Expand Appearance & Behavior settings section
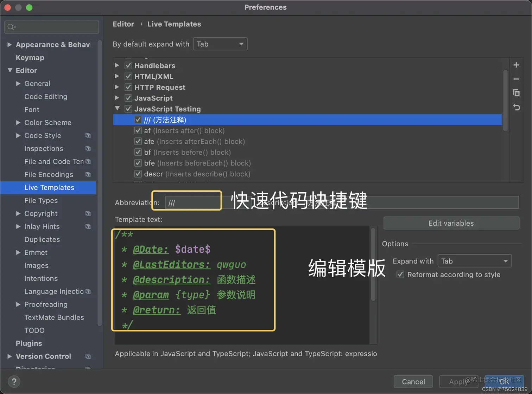The width and height of the screenshot is (532, 394). point(10,45)
